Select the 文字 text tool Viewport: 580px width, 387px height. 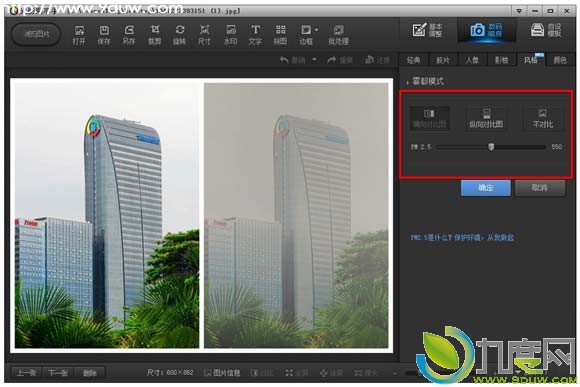click(255, 35)
